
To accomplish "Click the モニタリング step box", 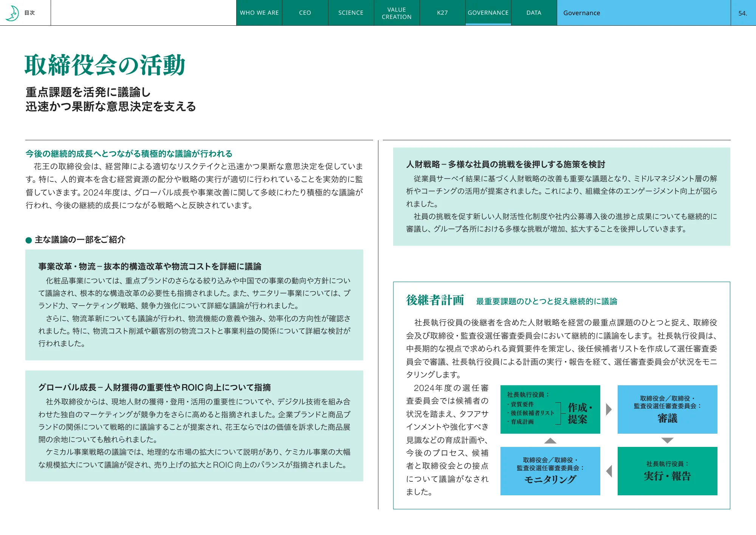I will (550, 471).
